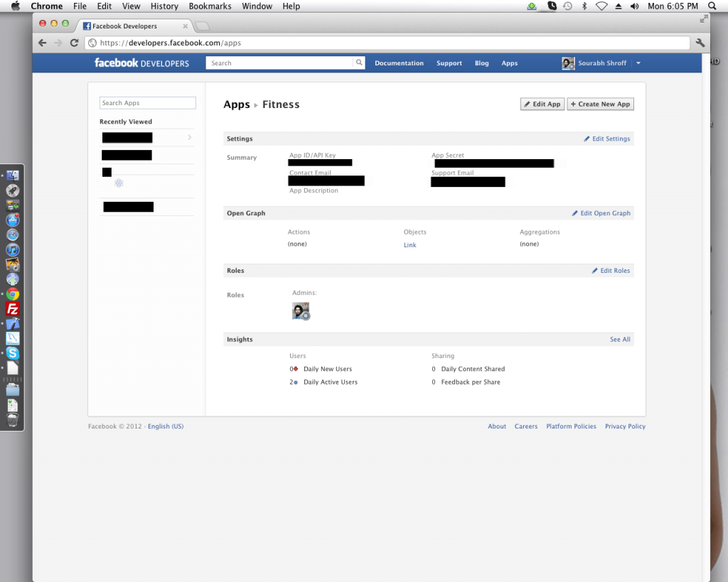This screenshot has width=728, height=582.
Task: Go back with the browser back arrow
Action: pos(42,43)
